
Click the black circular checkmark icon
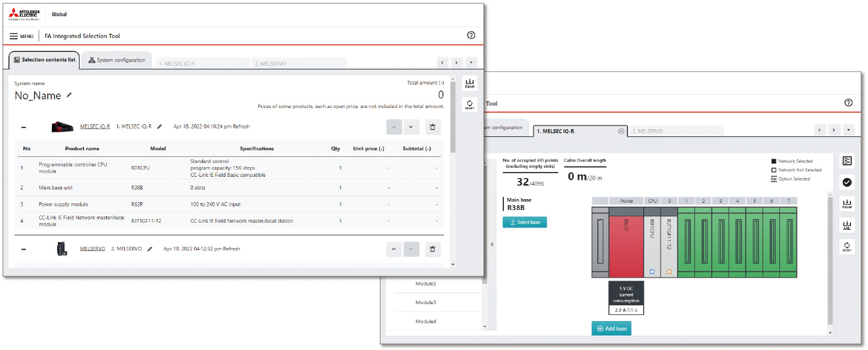pos(847,182)
